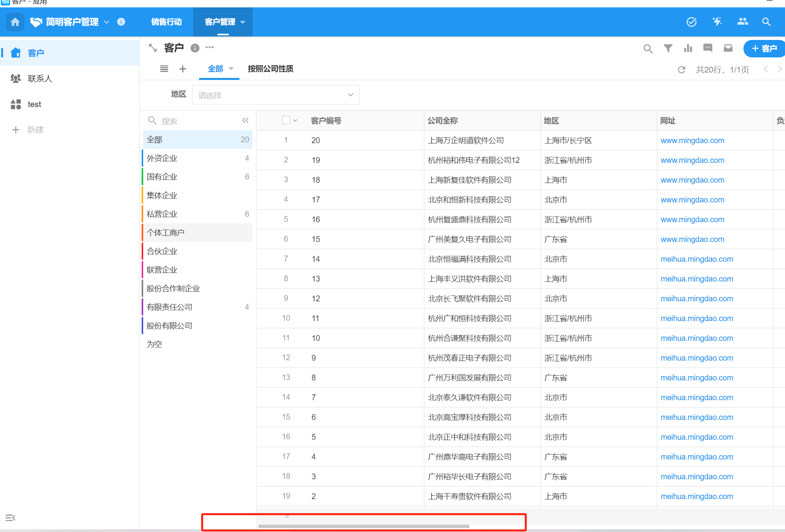Open dropdown arrow next to 全部 tab

[x=231, y=69]
